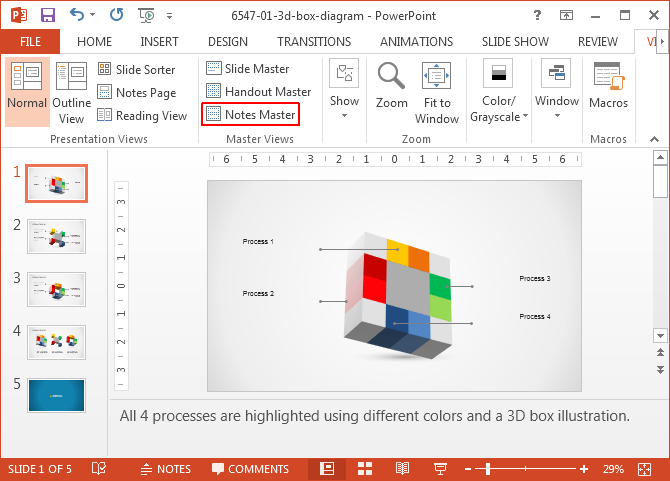This screenshot has width=670, height=481.
Task: Open Customize Quick Access Toolbar dropdown
Action: [x=170, y=16]
